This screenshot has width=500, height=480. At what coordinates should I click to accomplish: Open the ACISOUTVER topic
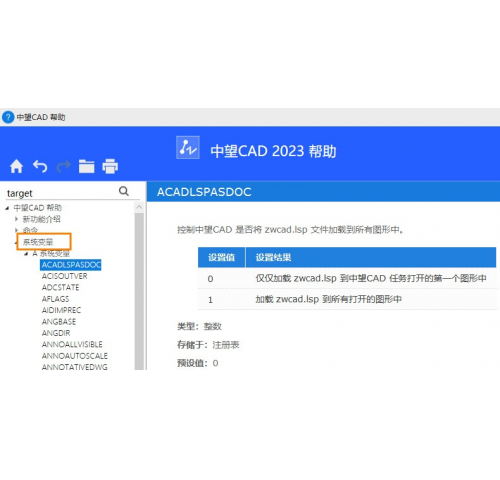64,276
